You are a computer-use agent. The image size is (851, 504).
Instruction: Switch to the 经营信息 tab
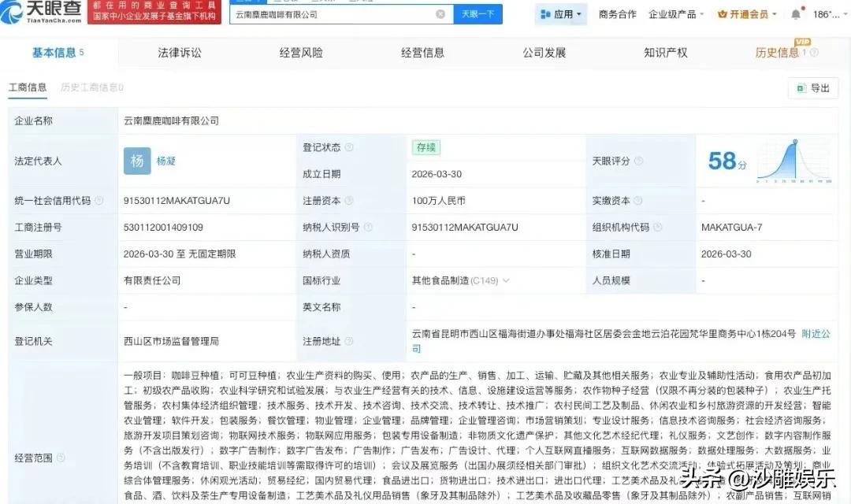[423, 53]
